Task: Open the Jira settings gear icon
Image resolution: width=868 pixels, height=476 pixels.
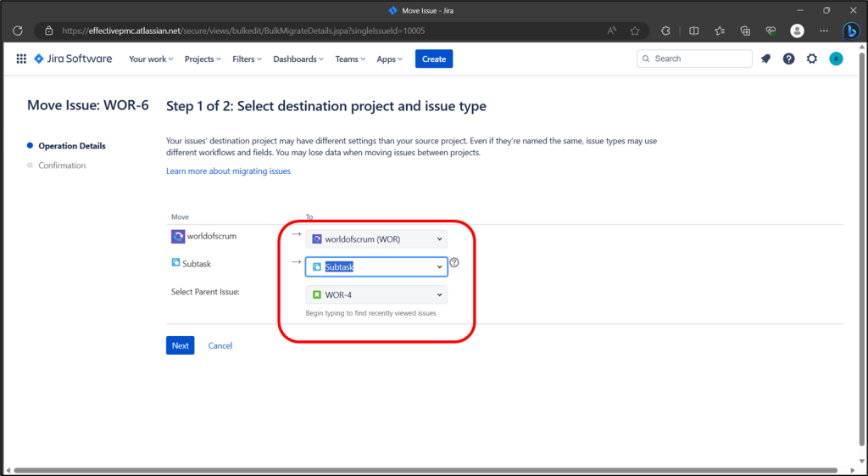Action: (811, 59)
